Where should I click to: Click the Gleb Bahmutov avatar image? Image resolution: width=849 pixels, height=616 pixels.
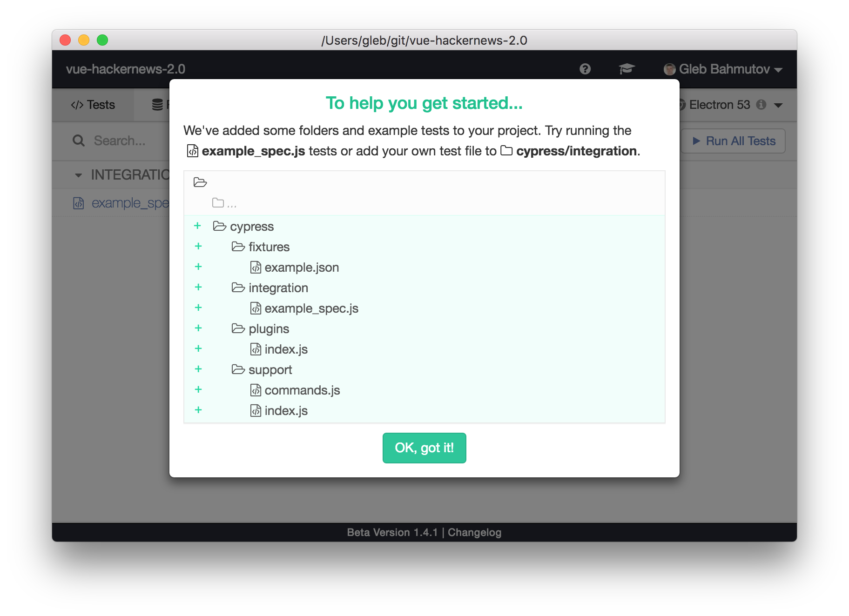coord(669,69)
